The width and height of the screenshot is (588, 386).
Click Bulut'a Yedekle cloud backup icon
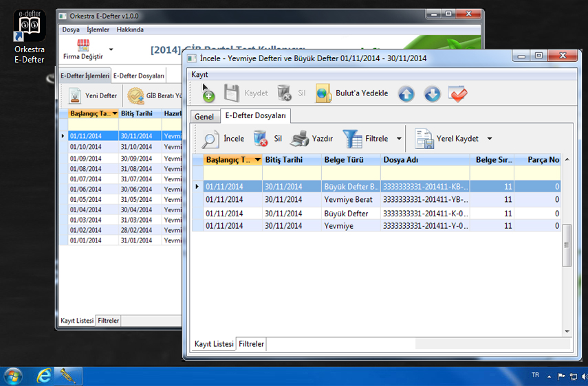point(324,93)
